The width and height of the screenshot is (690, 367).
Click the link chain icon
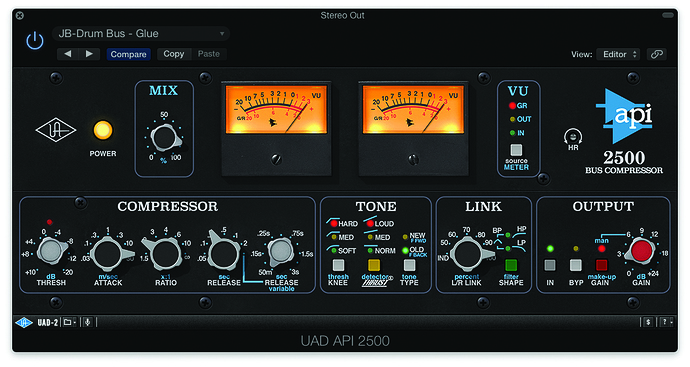click(657, 54)
